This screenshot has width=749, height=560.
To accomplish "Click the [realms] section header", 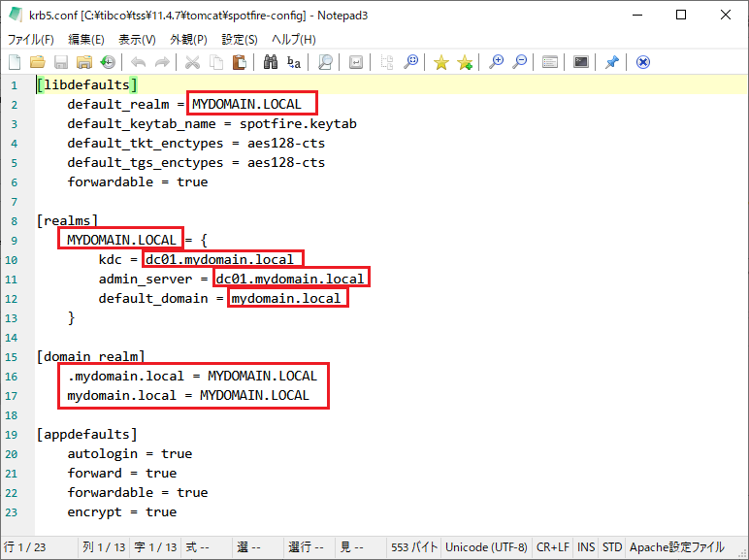I will (67, 220).
